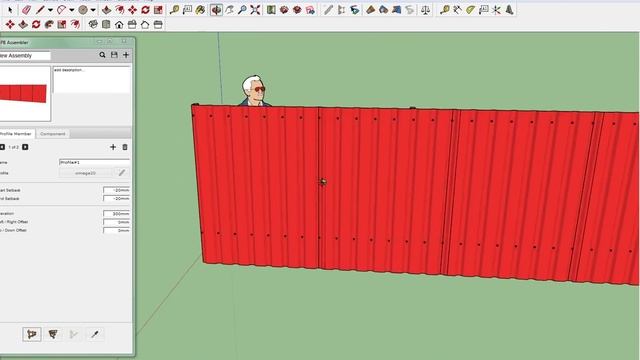Open the green book toolbar icon
640x360 pixels.
point(271,10)
